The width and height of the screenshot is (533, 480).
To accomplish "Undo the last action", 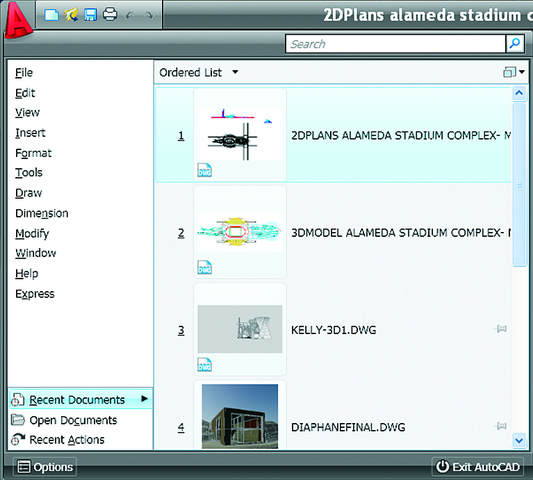I will tap(130, 15).
